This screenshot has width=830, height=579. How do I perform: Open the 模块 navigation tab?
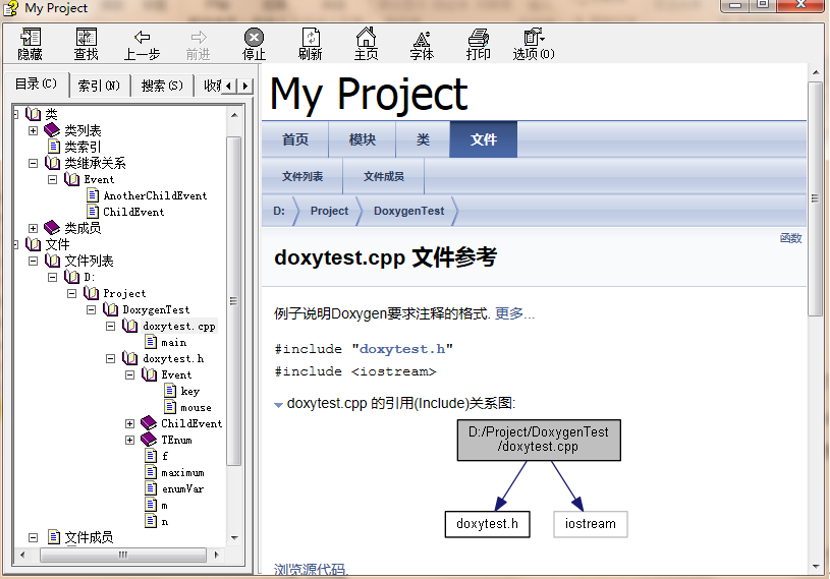pos(362,139)
